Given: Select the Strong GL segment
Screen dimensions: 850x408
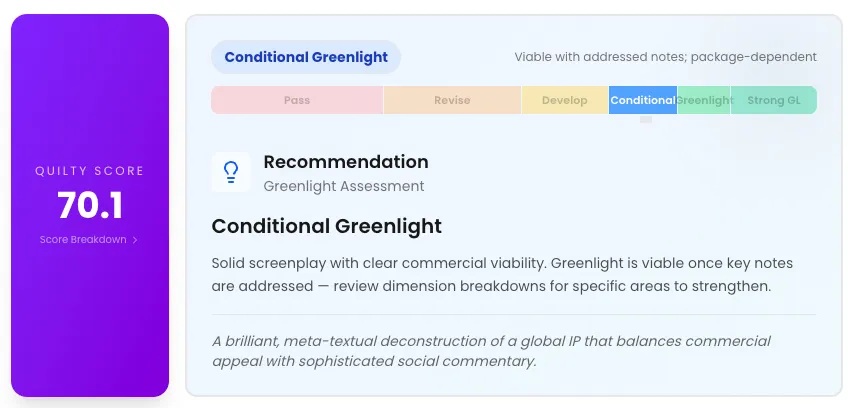Looking at the screenshot, I should pyautogui.click(x=773, y=100).
